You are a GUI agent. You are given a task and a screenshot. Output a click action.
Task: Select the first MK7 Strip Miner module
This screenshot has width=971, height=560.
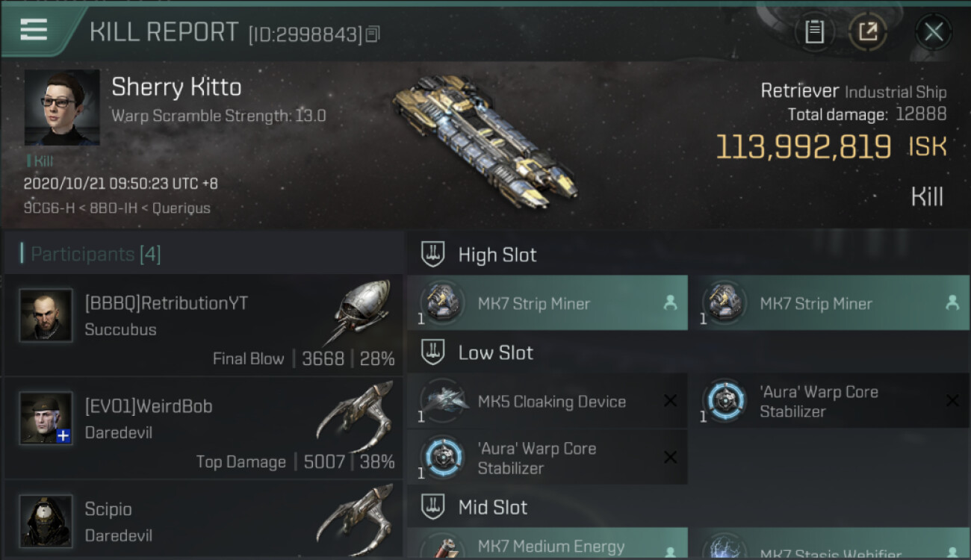547,303
